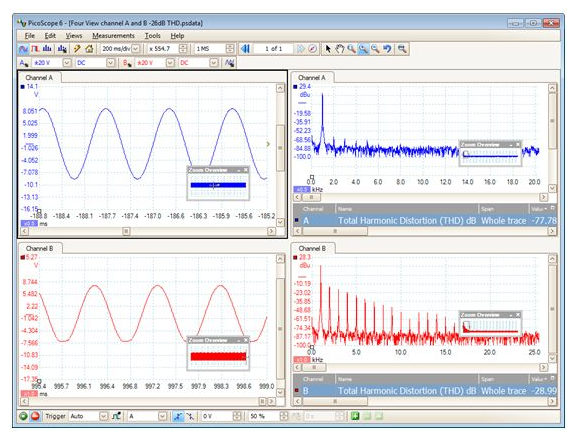Click Channel A waveform horizontal scrollbar thumb

pos(126,231)
